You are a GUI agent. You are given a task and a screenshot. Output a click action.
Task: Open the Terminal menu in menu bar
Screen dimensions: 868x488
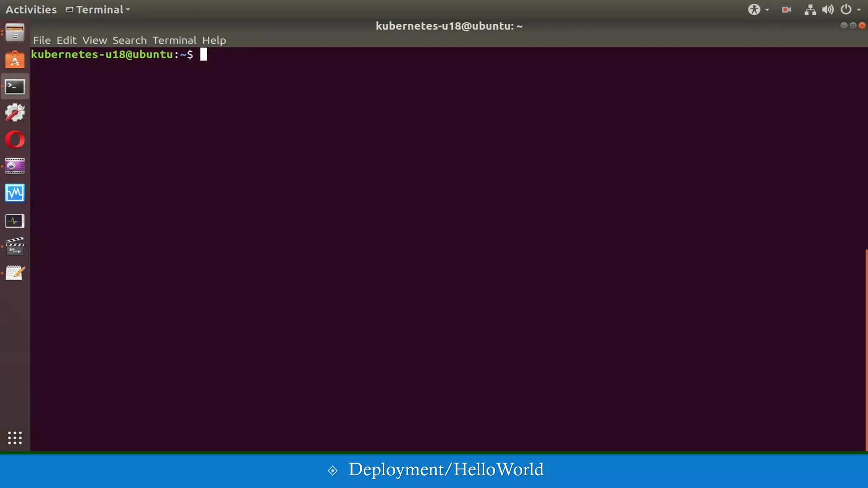coord(174,40)
